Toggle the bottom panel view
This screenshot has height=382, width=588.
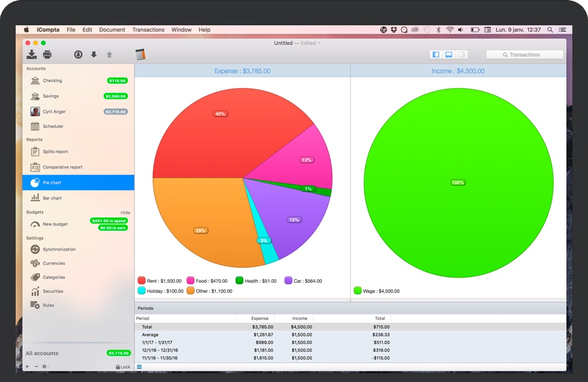pos(449,55)
